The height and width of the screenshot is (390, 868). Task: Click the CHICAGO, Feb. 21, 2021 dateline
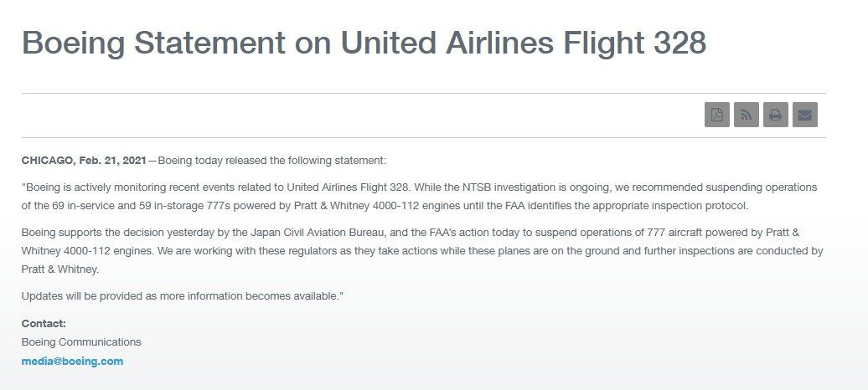(84, 161)
